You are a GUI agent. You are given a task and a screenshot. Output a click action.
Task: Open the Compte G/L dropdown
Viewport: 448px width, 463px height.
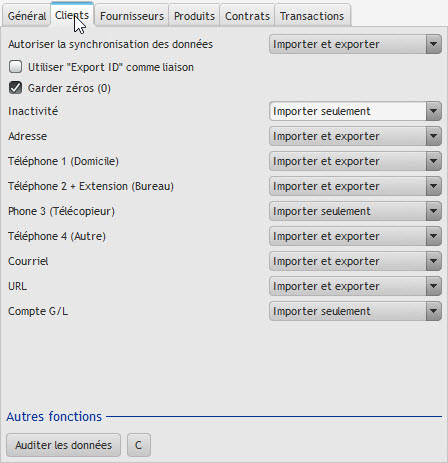[x=355, y=311]
